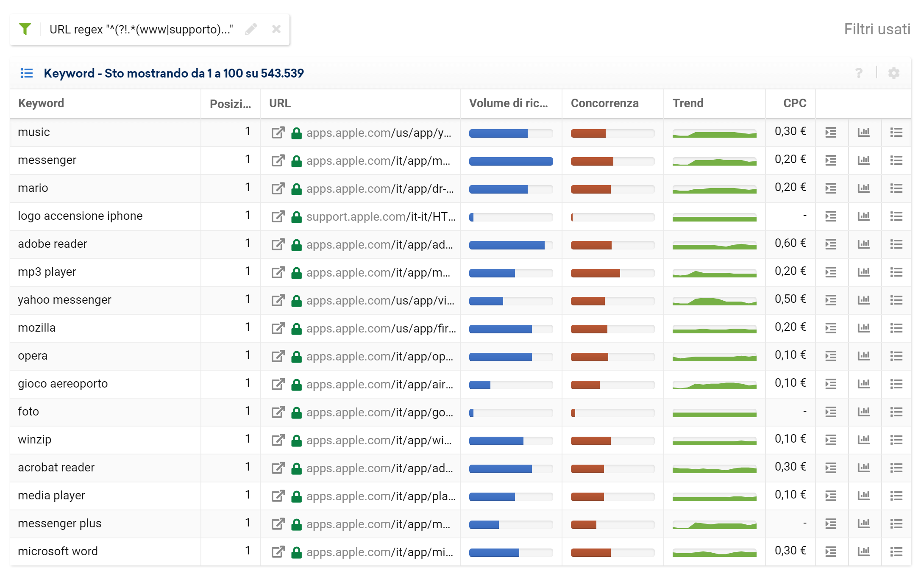924x579 pixels.
Task: Click SERP details icon in gioco aereoporto row
Action: tap(831, 384)
